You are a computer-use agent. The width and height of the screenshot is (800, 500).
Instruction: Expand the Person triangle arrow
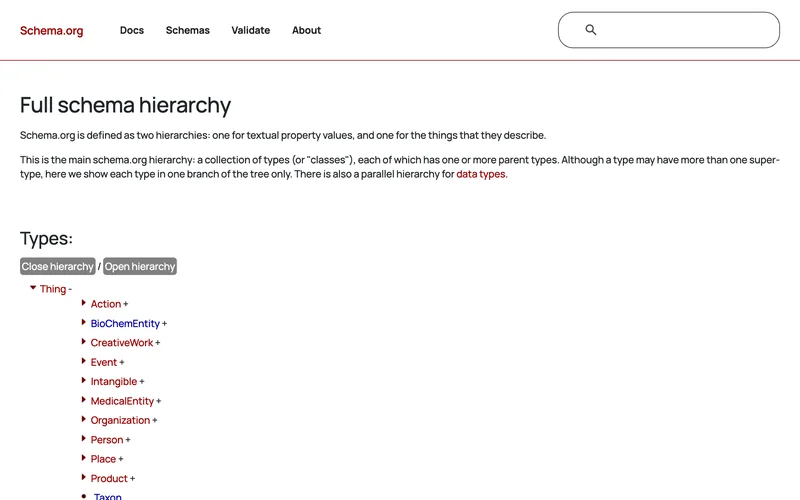point(84,438)
